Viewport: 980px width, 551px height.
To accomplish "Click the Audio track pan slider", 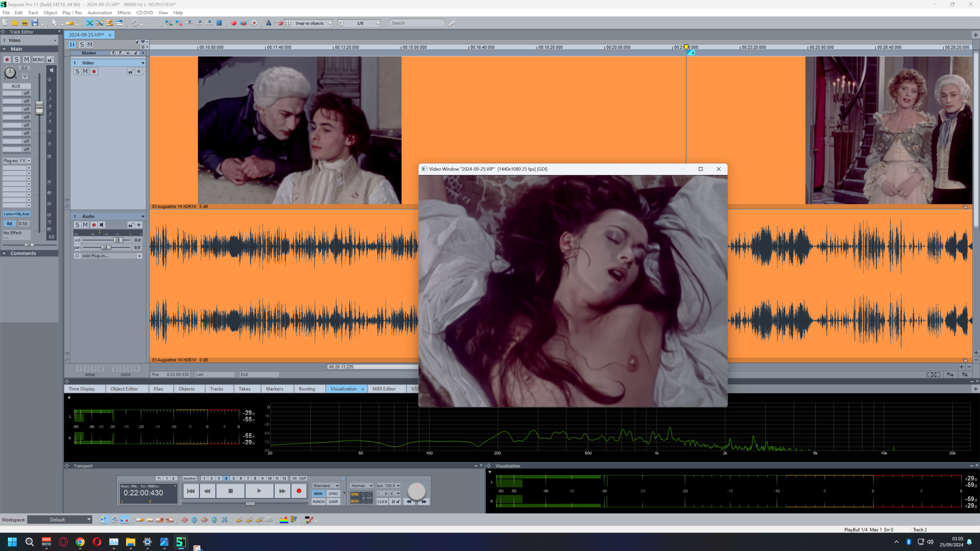I will coord(106,247).
